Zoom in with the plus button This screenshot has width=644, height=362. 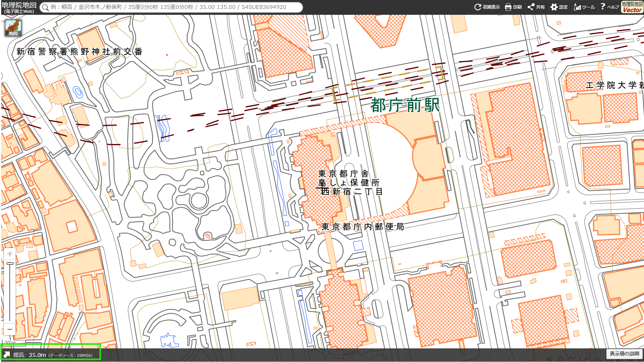pos(10,254)
